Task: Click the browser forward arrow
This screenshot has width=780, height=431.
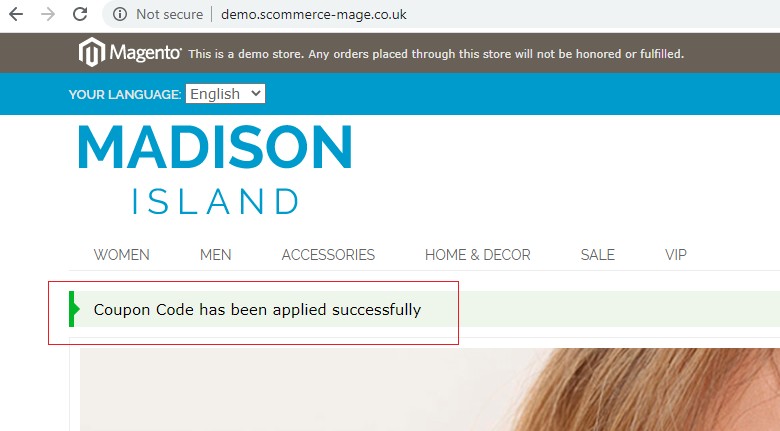Action: coord(48,14)
